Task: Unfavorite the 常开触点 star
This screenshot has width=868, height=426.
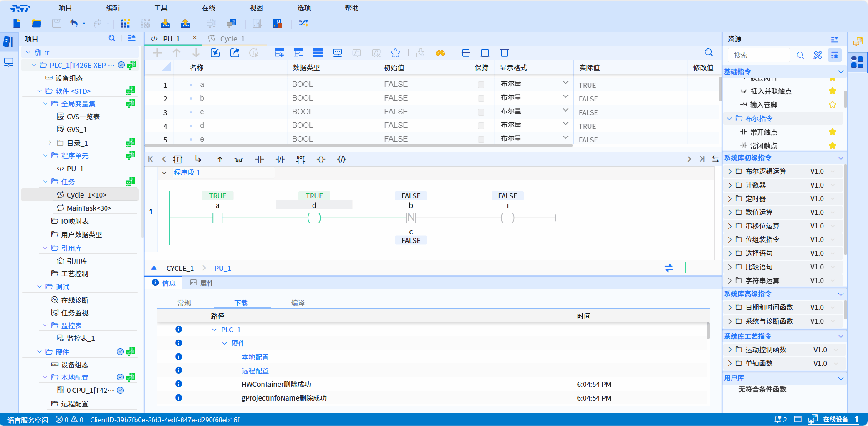Action: point(832,132)
